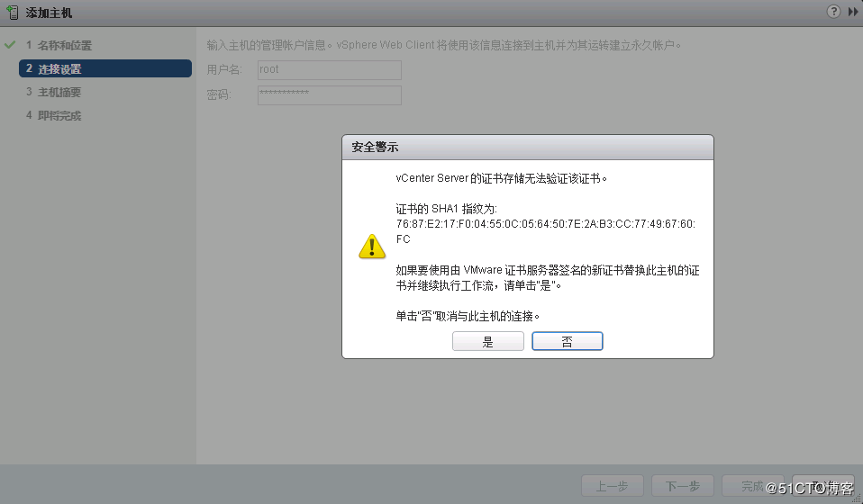The image size is (863, 504).
Task: Click the VMware 证书服务器 replacement paragraph
Action: point(548,277)
